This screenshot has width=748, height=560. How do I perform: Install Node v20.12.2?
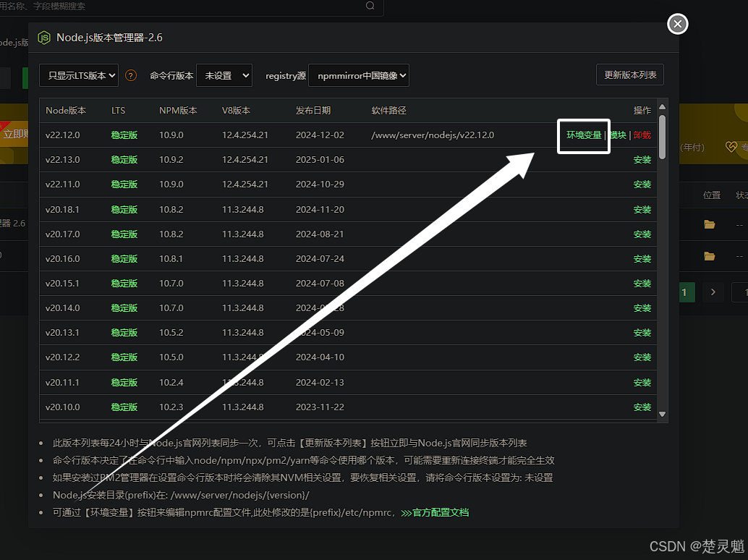[642, 357]
